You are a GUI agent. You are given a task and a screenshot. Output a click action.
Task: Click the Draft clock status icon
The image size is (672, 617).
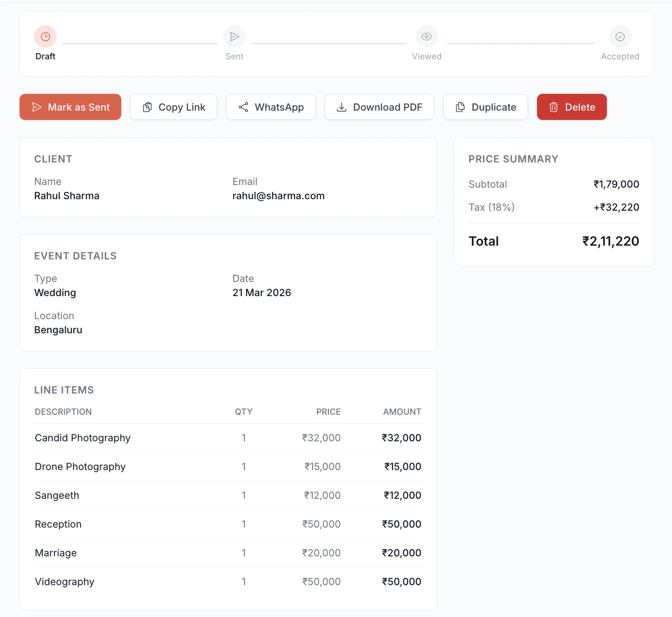point(45,37)
